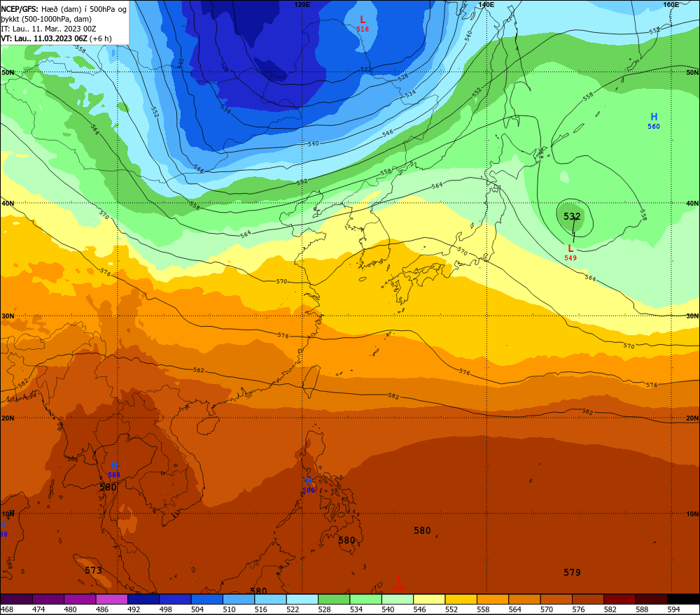Click the dark purple legend swatch above 468
The image size is (700, 615).
coord(17,599)
